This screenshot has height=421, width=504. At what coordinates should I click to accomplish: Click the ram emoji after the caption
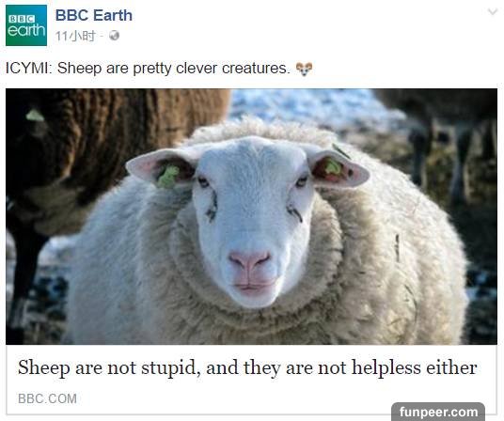coord(304,69)
